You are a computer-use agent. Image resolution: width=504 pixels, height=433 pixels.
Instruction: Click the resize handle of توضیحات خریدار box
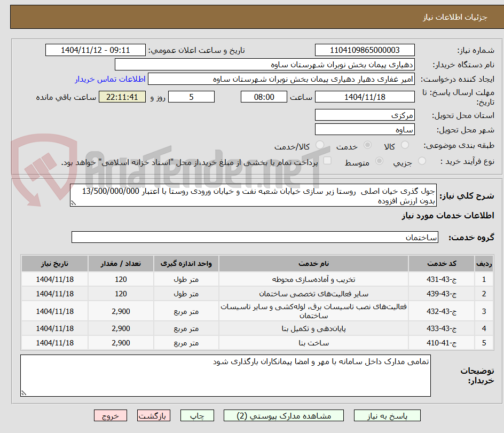click(23, 393)
